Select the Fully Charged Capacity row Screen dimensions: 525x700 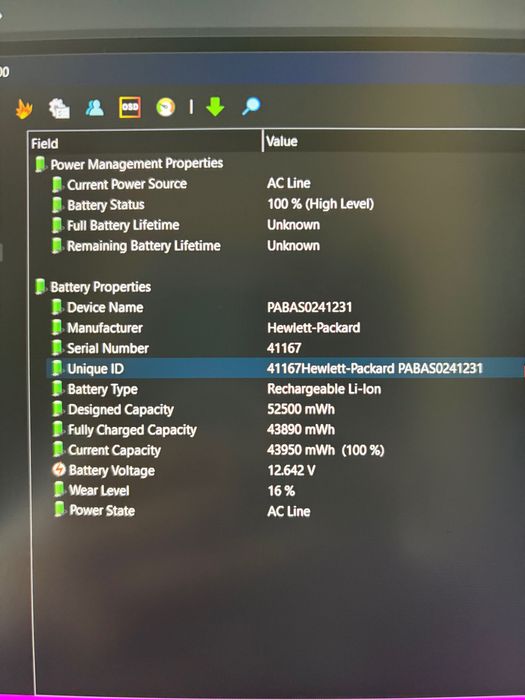point(288,429)
